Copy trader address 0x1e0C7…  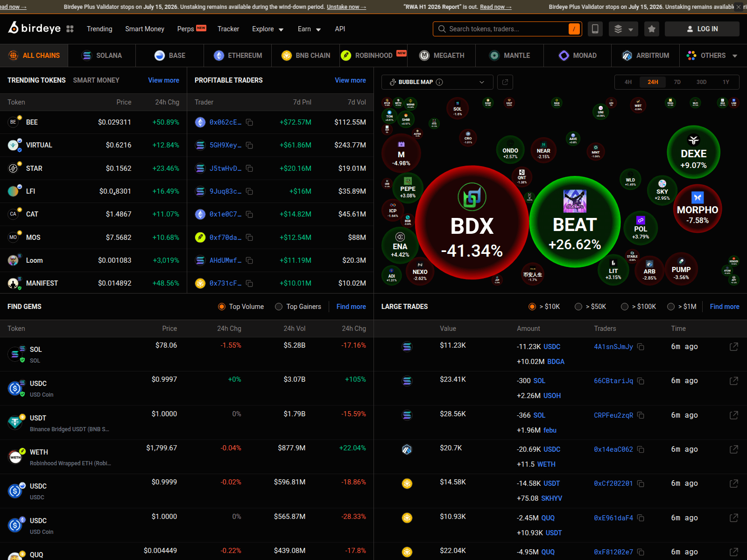click(249, 214)
